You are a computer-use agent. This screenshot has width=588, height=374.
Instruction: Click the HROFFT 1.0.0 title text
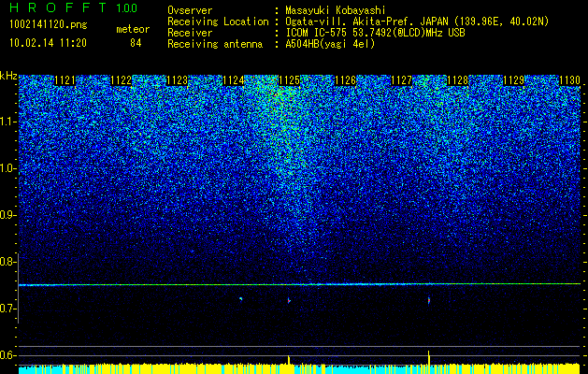[x=73, y=7]
